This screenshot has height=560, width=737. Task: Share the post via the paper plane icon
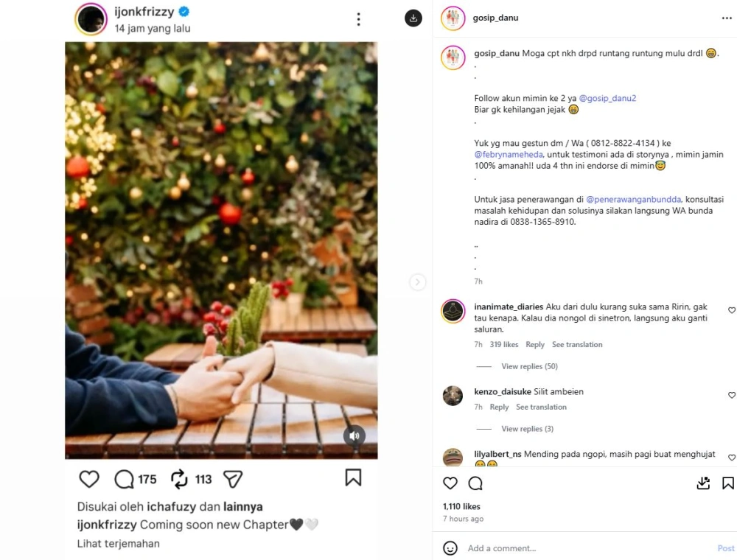[233, 478]
